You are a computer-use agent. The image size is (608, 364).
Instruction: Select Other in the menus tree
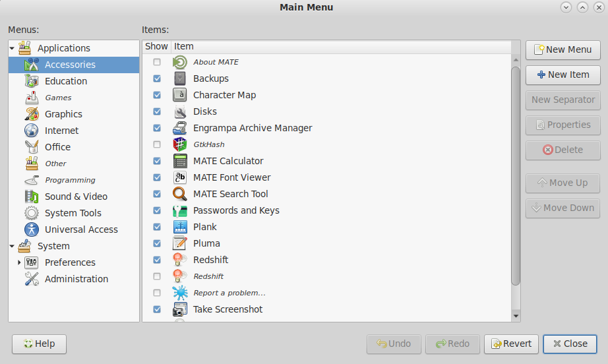click(x=55, y=164)
